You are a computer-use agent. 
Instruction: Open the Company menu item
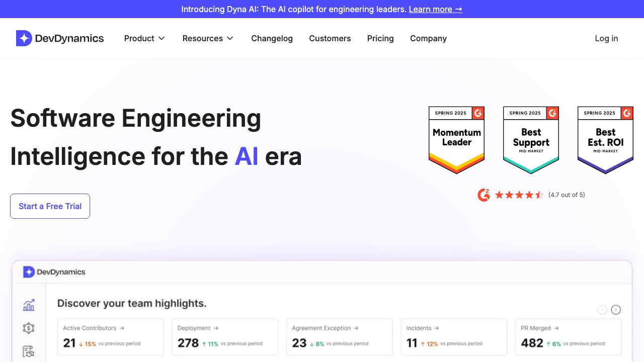[x=428, y=38]
